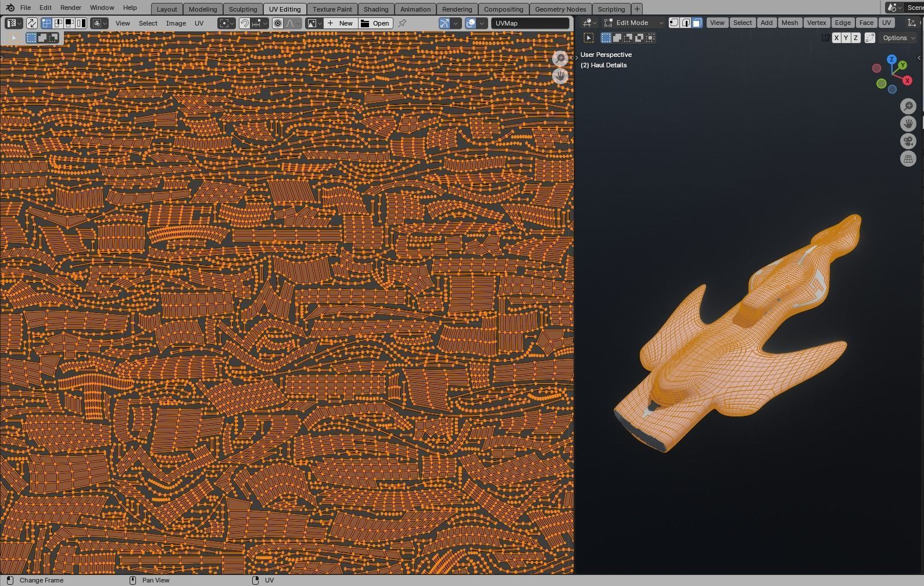Open the Options dropdown in 3D viewport

click(898, 38)
